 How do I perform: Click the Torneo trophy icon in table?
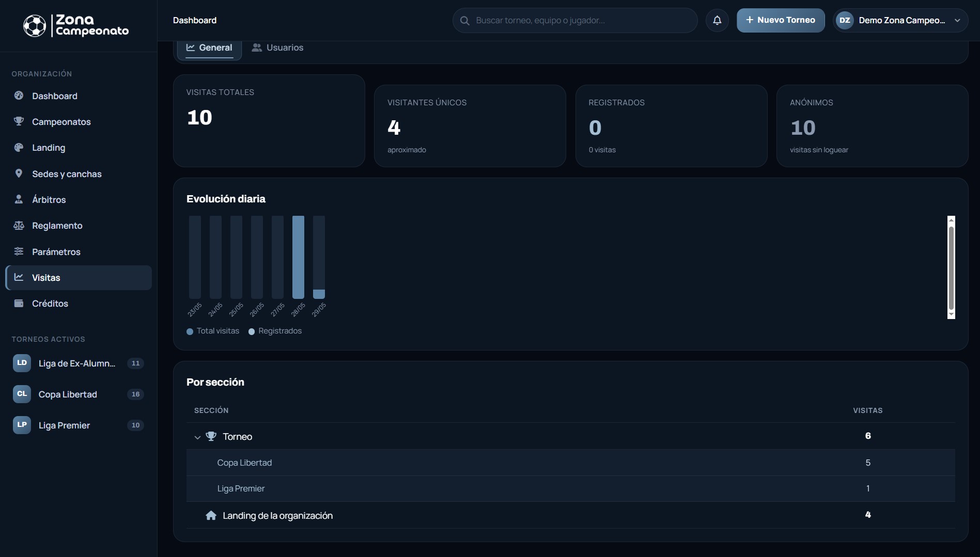211,436
